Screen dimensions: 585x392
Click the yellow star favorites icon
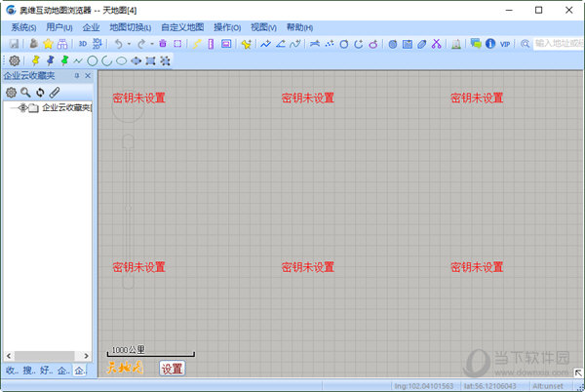tap(47, 44)
